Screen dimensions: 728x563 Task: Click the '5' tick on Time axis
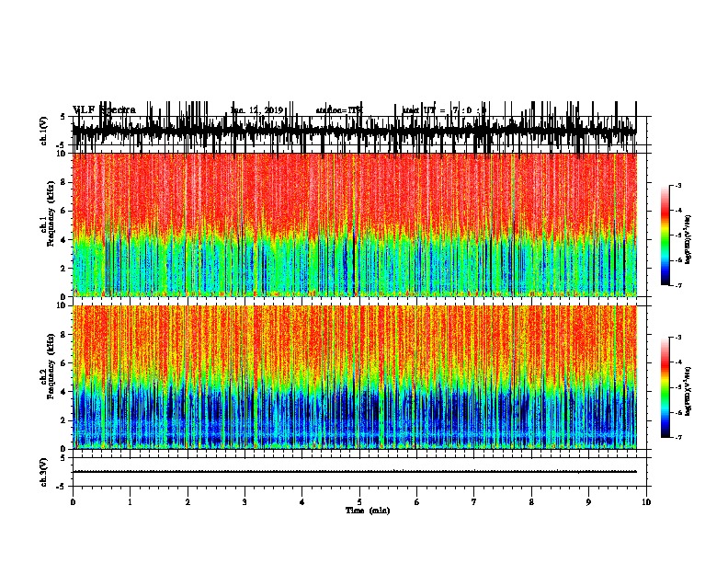pos(359,501)
